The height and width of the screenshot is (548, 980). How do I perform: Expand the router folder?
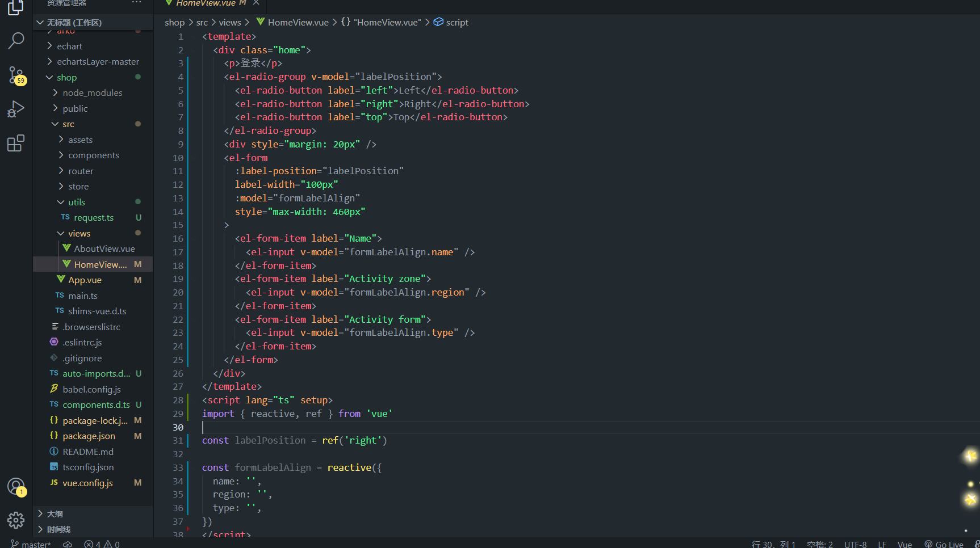94,171
